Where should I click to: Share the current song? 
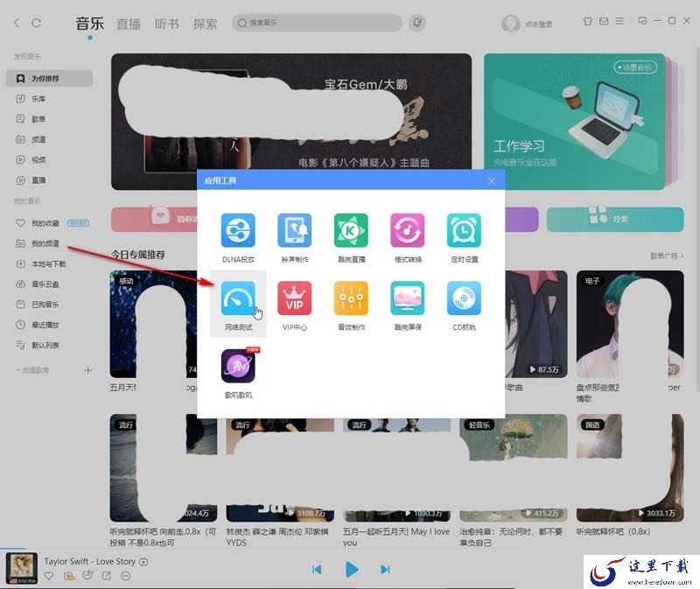107,576
